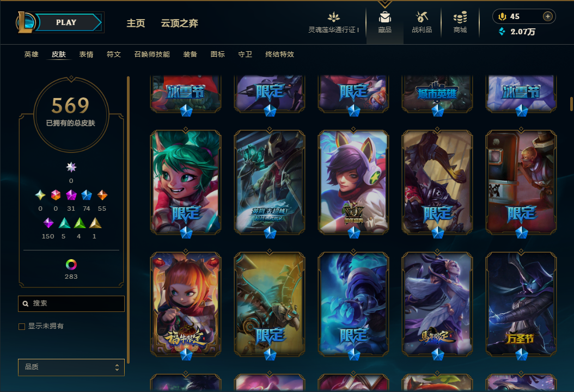
Task: Toggle the 显示未拥有 checkbox
Action: click(22, 327)
